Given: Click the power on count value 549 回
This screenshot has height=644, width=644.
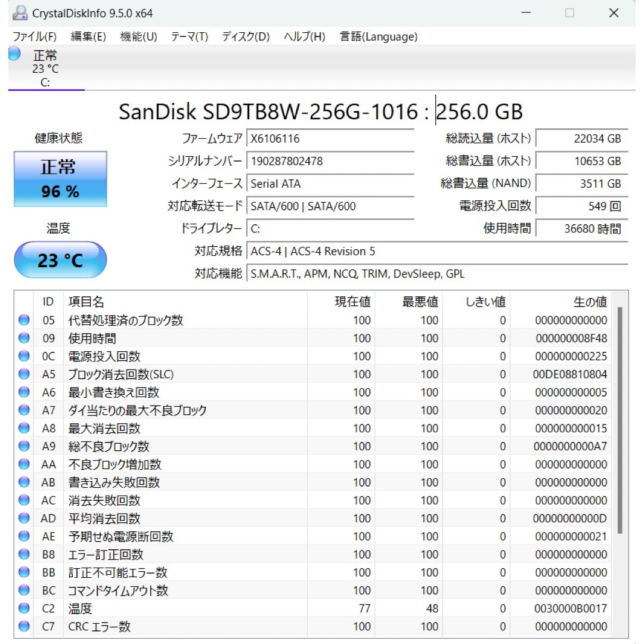Looking at the screenshot, I should click(x=582, y=206).
